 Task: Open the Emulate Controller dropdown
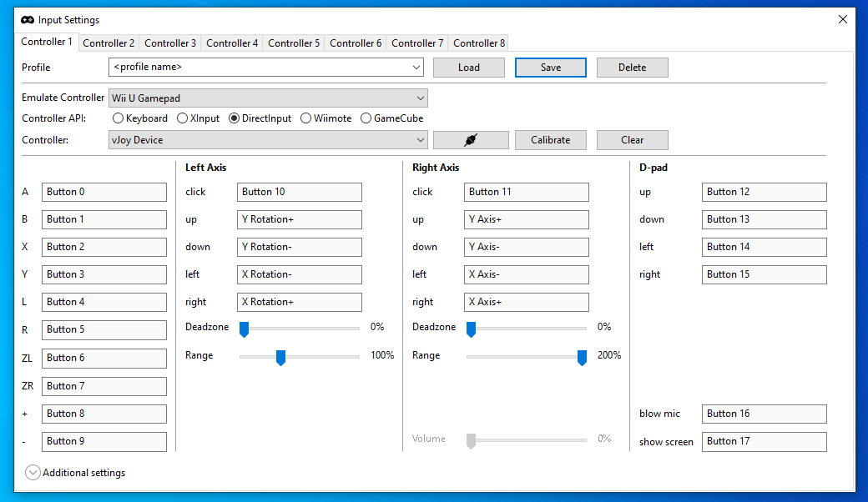268,98
